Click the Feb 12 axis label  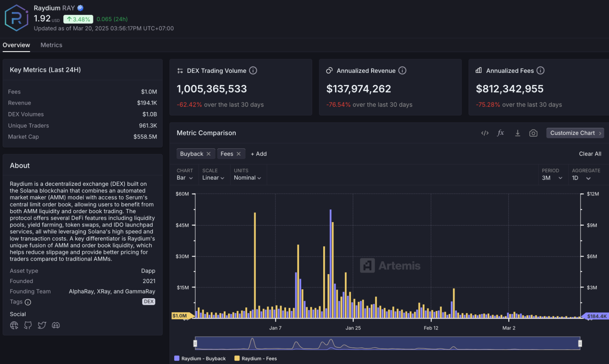(431, 328)
